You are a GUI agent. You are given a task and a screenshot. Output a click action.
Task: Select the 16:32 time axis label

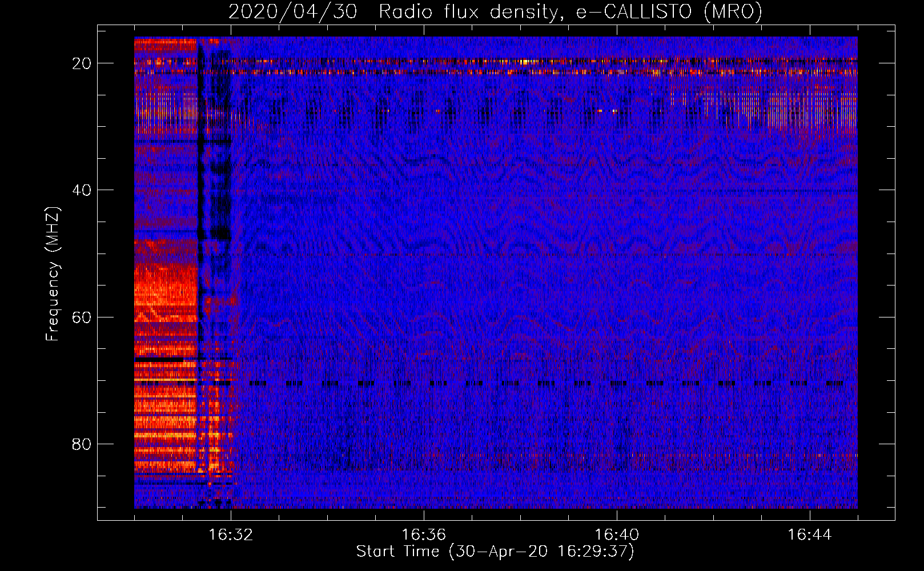coord(231,535)
